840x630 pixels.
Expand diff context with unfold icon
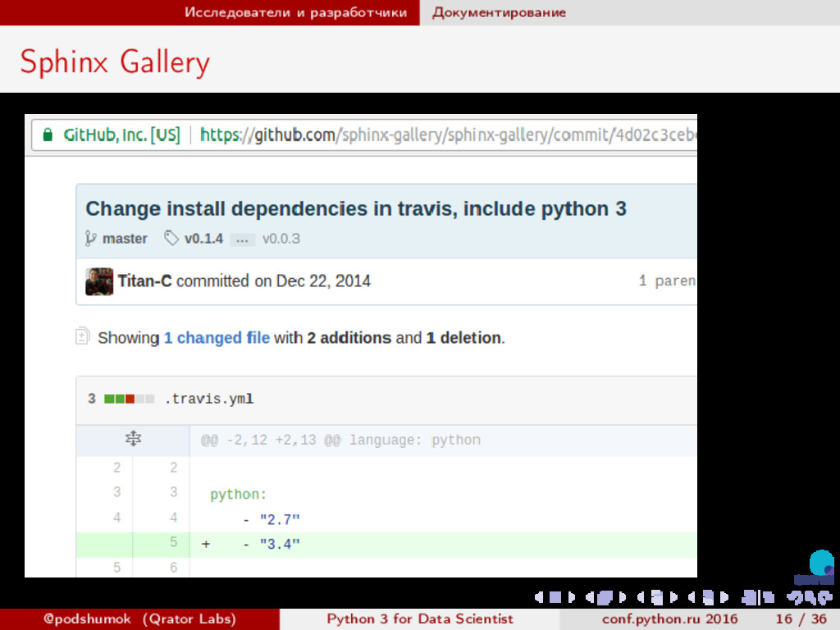point(133,439)
